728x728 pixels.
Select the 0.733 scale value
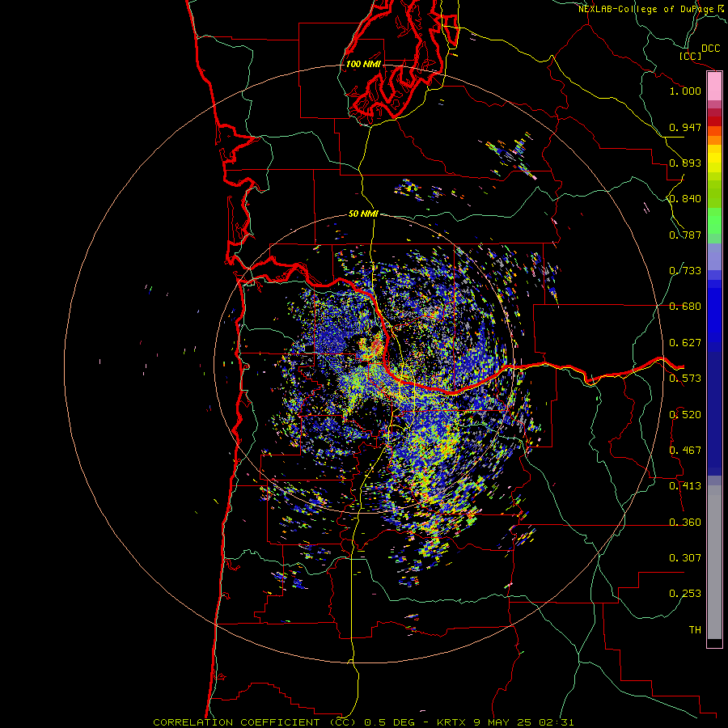pyautogui.click(x=685, y=271)
